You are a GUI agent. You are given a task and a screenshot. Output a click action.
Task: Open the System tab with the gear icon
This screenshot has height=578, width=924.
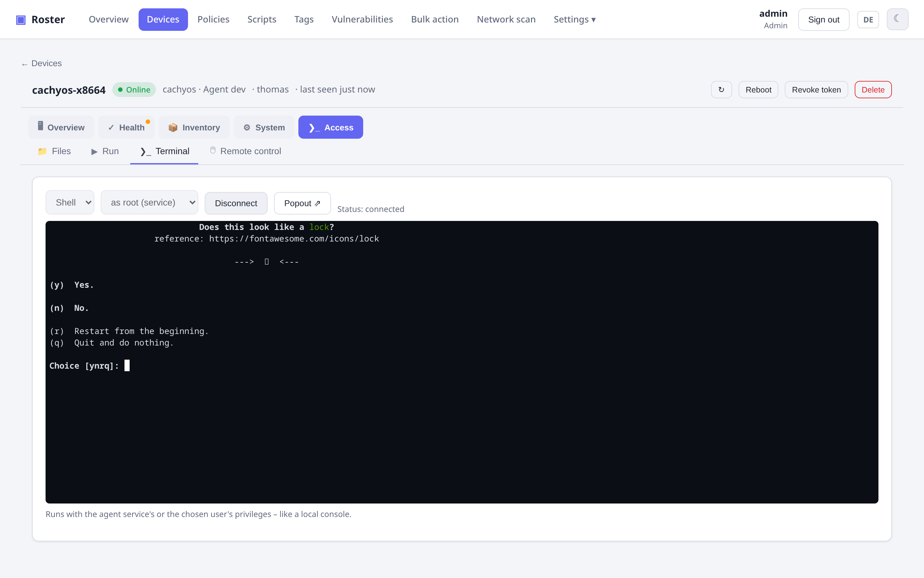(264, 127)
